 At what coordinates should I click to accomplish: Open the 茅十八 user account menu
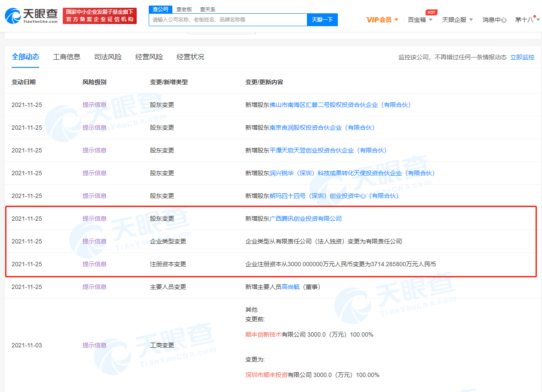coord(527,20)
